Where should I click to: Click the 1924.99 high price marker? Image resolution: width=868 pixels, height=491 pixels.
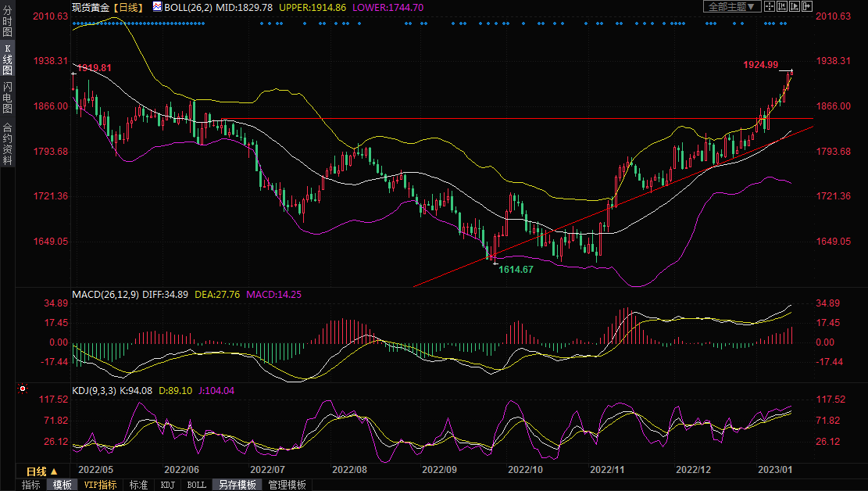point(760,65)
